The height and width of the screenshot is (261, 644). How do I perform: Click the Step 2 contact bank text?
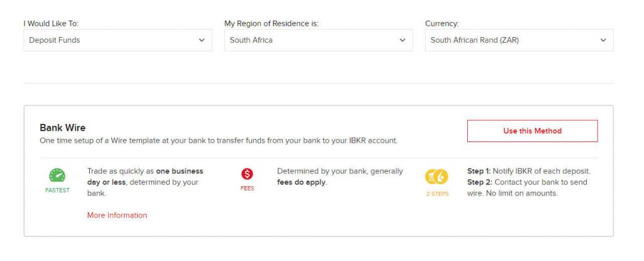click(x=528, y=188)
